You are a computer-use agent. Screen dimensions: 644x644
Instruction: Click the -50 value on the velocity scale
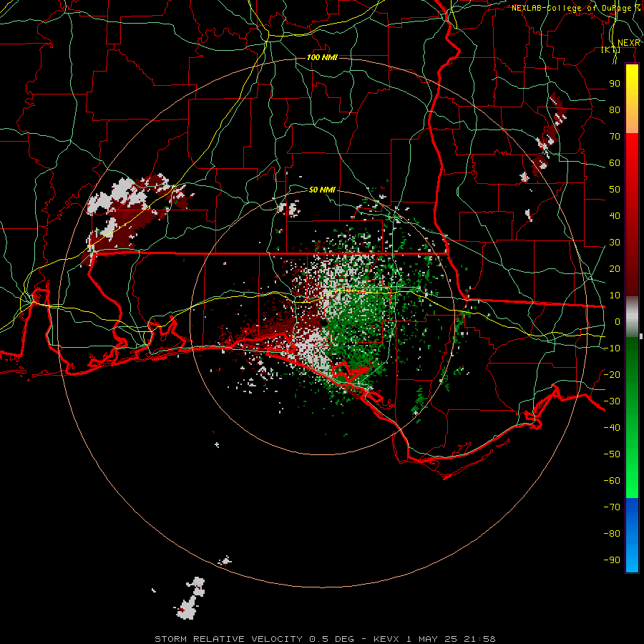pos(612,454)
